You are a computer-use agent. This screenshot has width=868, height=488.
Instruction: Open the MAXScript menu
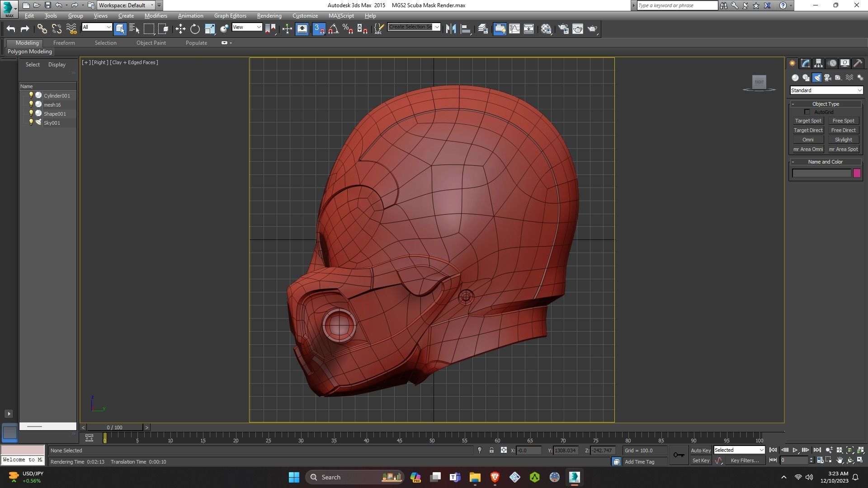pyautogui.click(x=341, y=16)
